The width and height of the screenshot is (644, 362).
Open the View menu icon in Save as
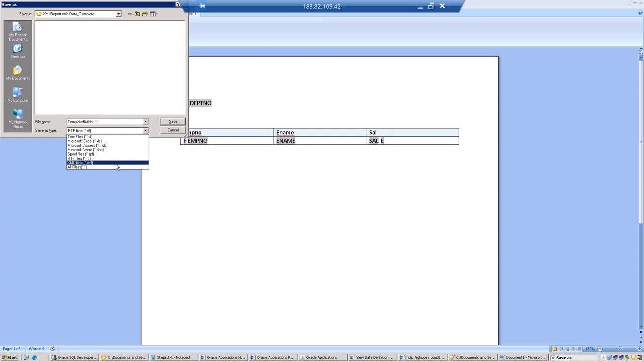coord(154,14)
